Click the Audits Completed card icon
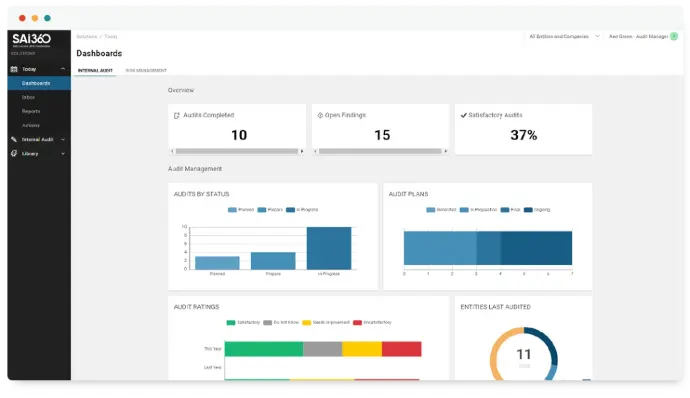690x398 pixels. (177, 115)
